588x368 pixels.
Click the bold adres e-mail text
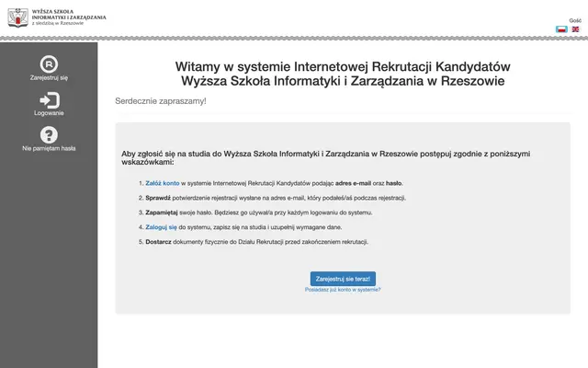(x=353, y=183)
